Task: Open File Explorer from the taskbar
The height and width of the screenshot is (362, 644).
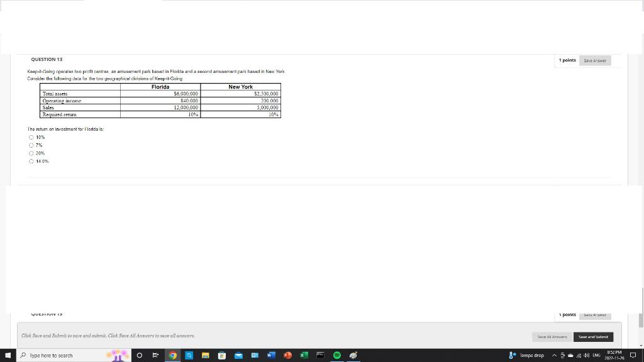Action: (206, 355)
